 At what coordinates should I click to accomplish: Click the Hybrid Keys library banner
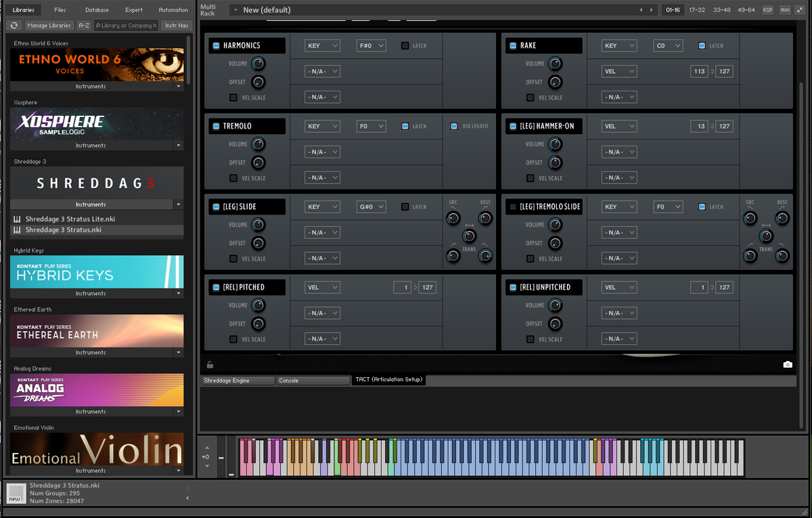tap(97, 272)
